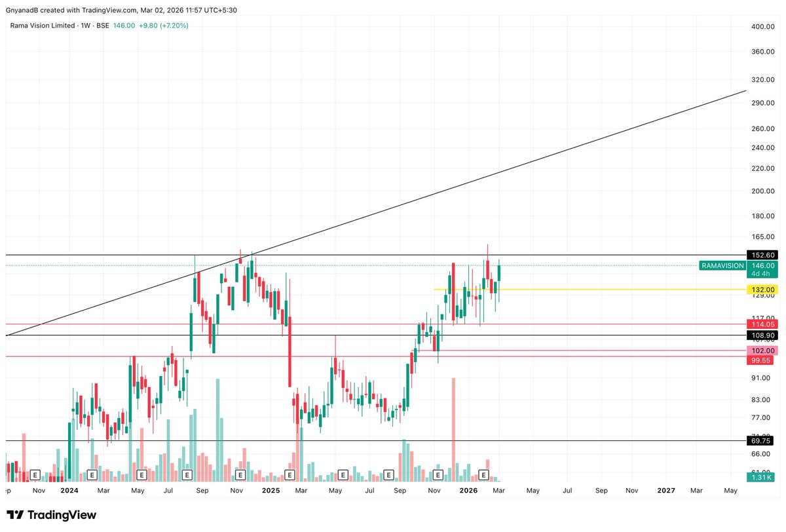Image resolution: width=786 pixels, height=532 pixels.
Task: Click the earnings E marker below May 2025
Action: click(342, 474)
